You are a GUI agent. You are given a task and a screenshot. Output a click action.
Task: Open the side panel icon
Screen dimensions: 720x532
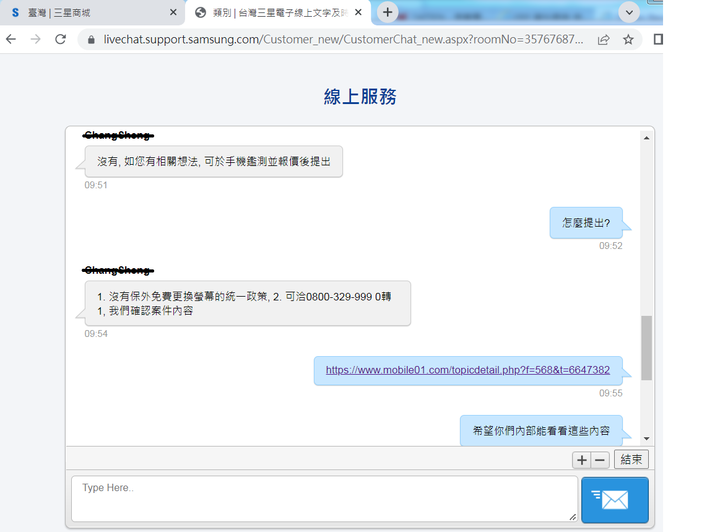point(658,39)
